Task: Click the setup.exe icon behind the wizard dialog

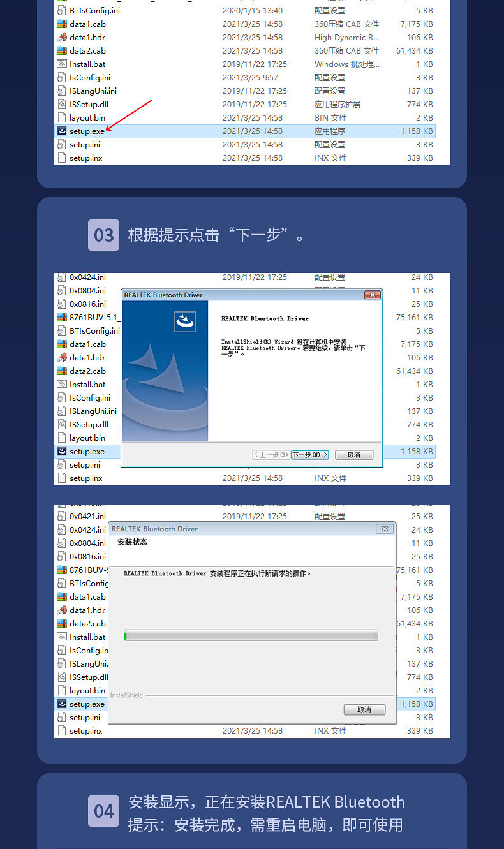Action: pos(62,451)
